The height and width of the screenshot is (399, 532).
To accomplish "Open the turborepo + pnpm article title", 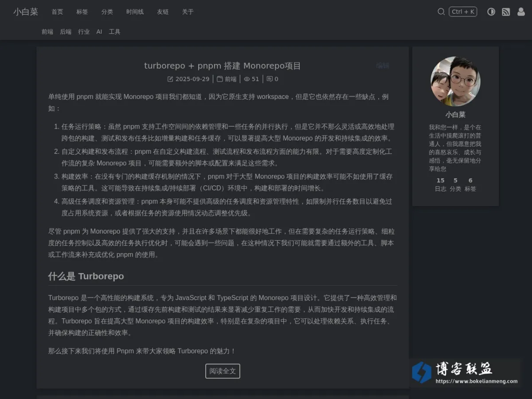I will tap(223, 66).
